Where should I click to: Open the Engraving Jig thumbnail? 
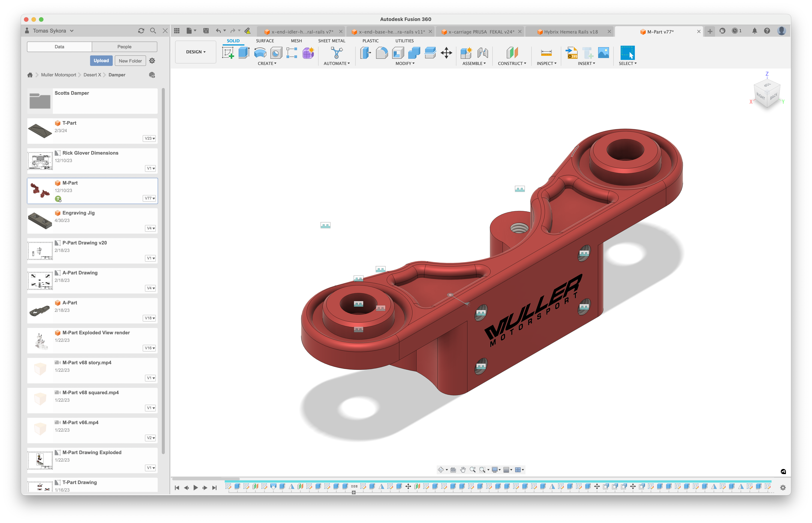point(40,221)
